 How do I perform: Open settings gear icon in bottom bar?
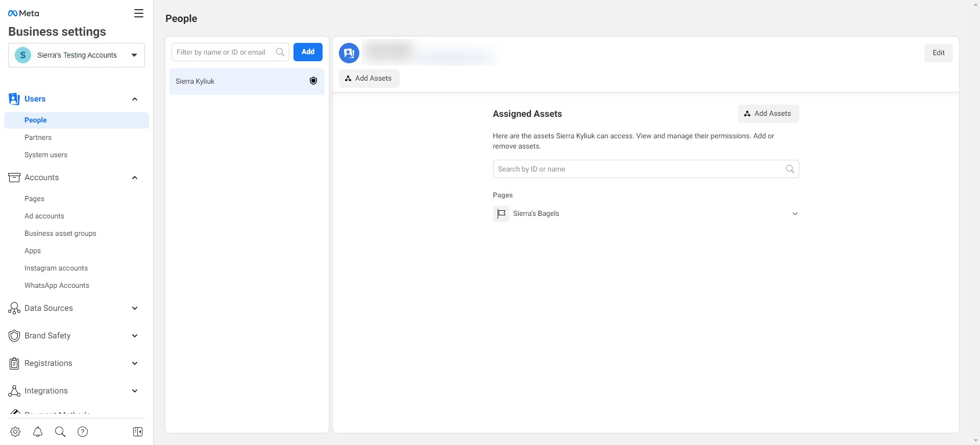coord(15,432)
